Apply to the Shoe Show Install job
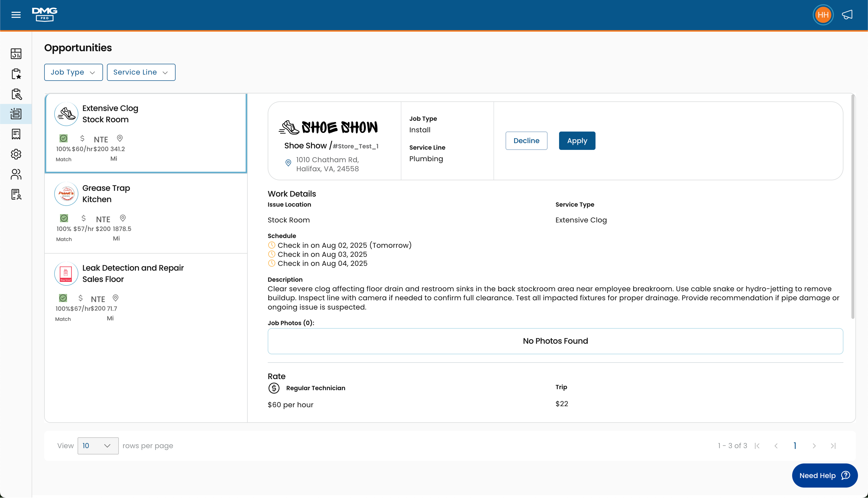Viewport: 868px width, 498px height. point(577,141)
